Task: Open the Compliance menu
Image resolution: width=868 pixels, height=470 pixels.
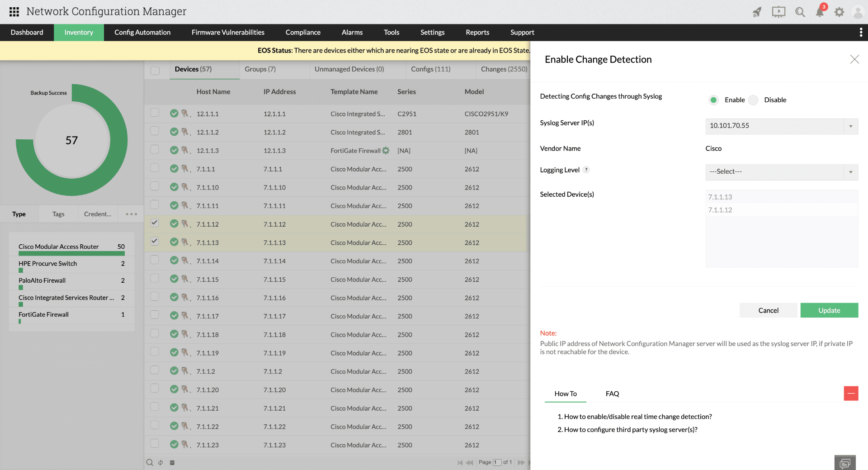Action: point(303,32)
